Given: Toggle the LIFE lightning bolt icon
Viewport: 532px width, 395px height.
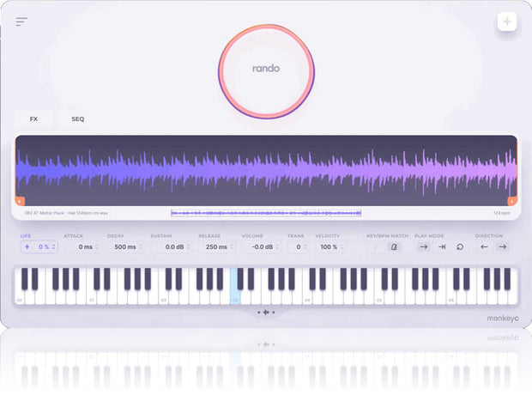Looking at the screenshot, I should pos(27,247).
